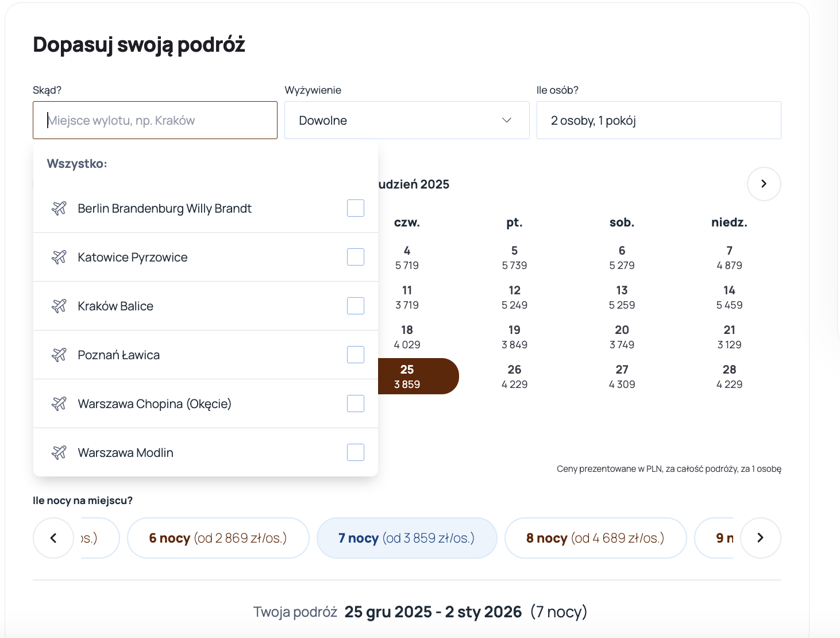840x638 pixels.
Task: Focus the Miejsce wylotu input field
Action: click(x=155, y=120)
